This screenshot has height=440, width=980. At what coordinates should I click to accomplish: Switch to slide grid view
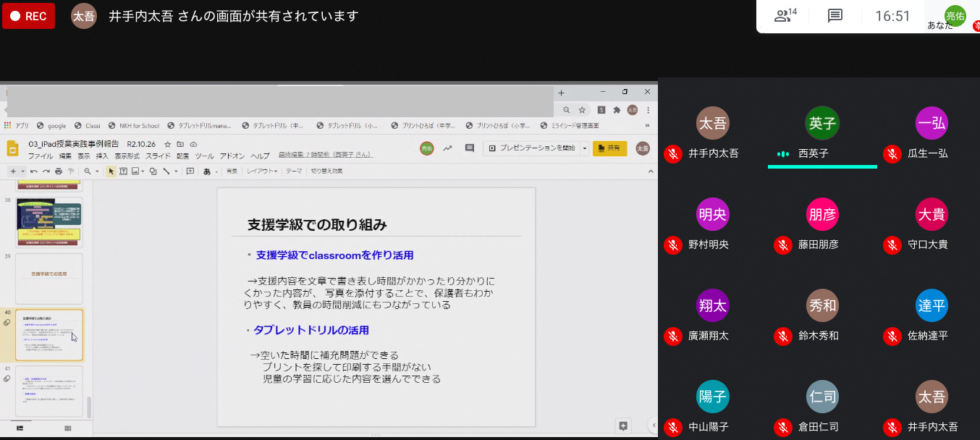[x=68, y=428]
